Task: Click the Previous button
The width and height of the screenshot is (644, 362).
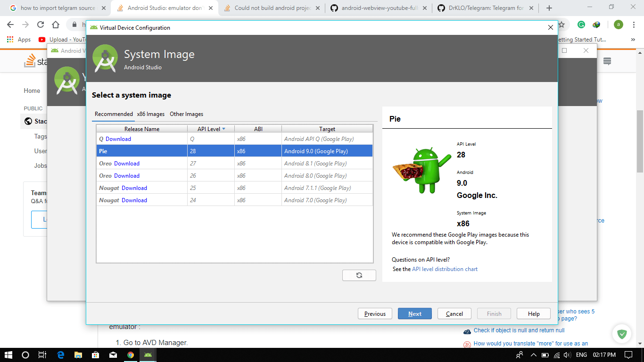Action: 375,313
